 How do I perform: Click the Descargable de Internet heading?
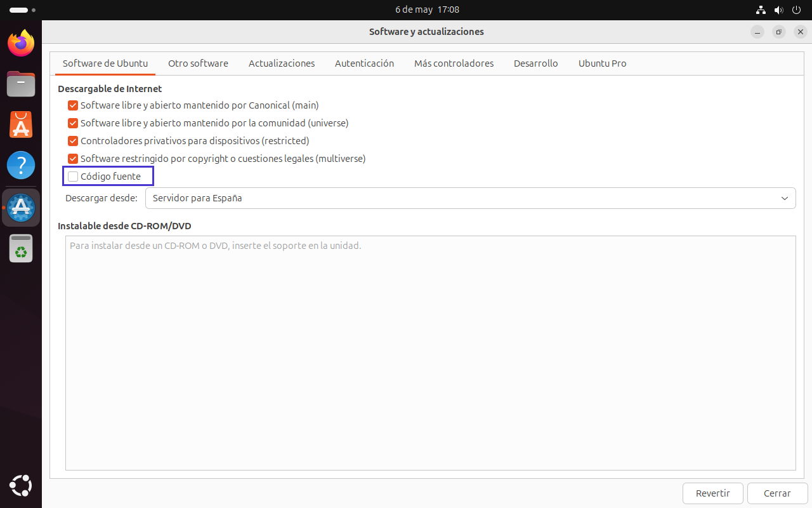[110, 89]
